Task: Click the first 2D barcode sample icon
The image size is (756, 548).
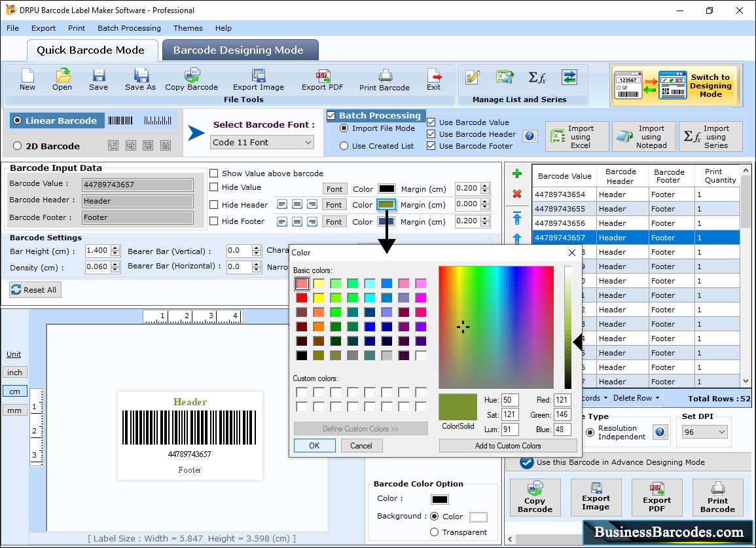Action: coord(113,145)
